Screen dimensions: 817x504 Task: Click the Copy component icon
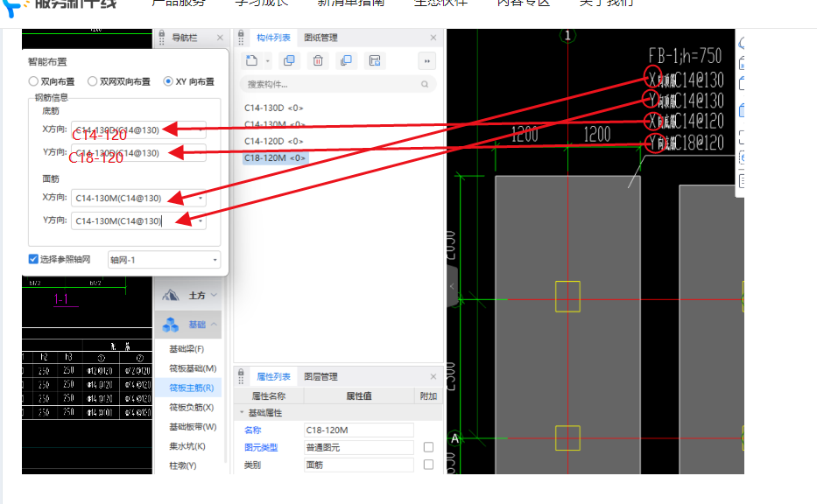pyautogui.click(x=289, y=60)
